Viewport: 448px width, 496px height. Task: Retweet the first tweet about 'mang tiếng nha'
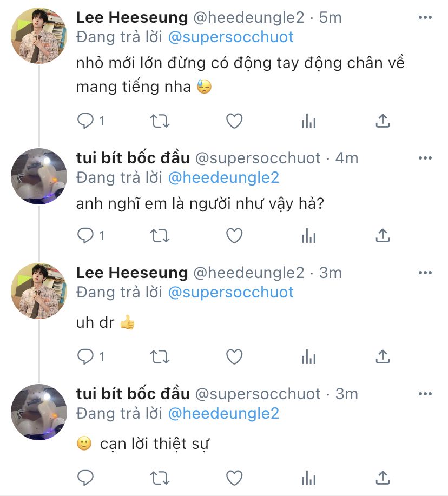pyautogui.click(x=160, y=121)
